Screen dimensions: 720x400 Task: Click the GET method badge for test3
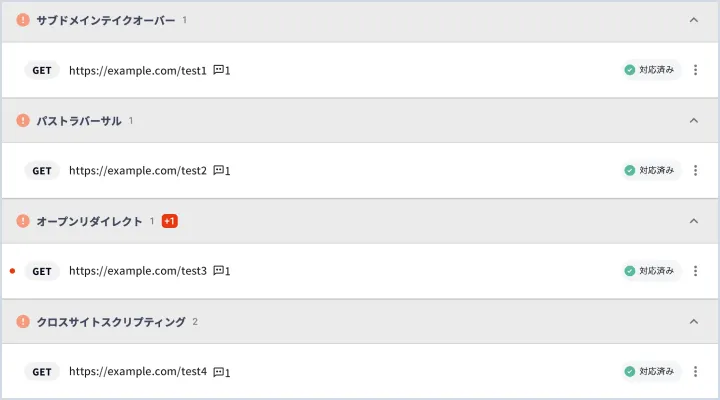[x=42, y=271]
